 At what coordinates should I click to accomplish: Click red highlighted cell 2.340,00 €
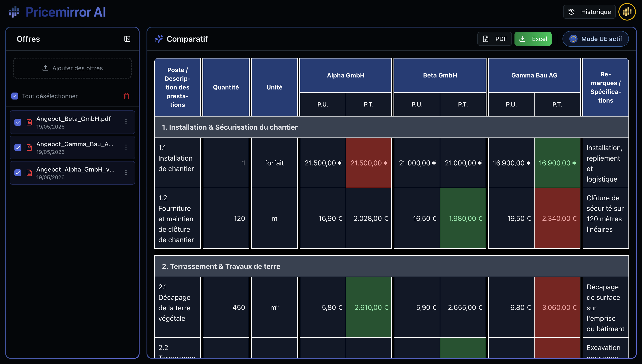(557, 218)
